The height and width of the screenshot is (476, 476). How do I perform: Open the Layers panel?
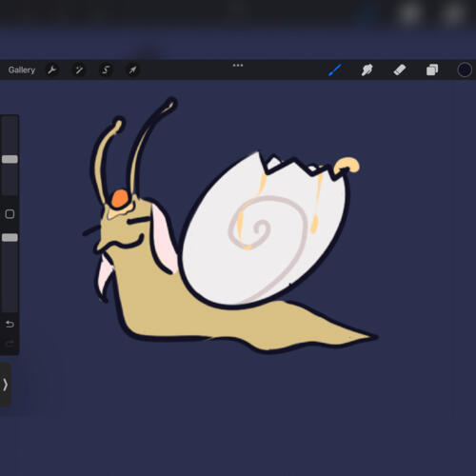pyautogui.click(x=432, y=69)
